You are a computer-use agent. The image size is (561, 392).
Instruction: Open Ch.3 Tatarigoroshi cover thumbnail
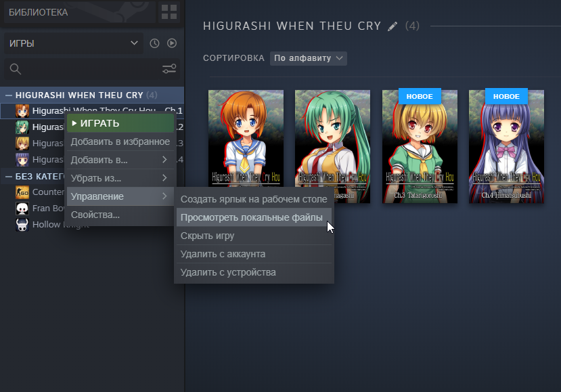click(x=420, y=147)
